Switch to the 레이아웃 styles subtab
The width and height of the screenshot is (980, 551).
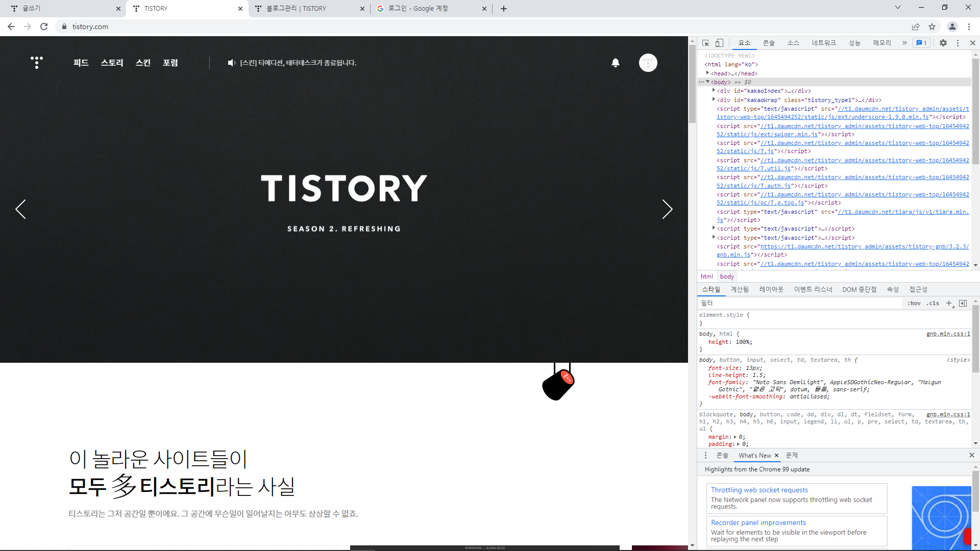tap(771, 289)
